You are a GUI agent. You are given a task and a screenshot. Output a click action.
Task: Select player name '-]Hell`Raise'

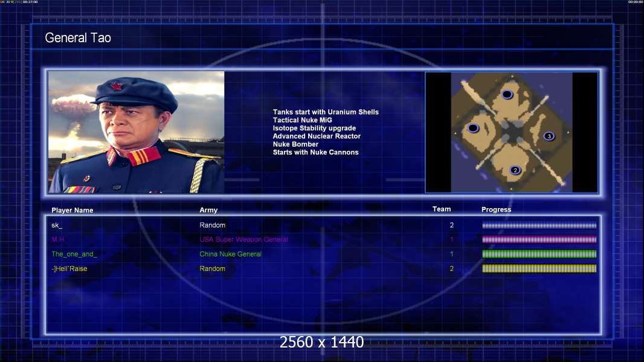tap(69, 268)
